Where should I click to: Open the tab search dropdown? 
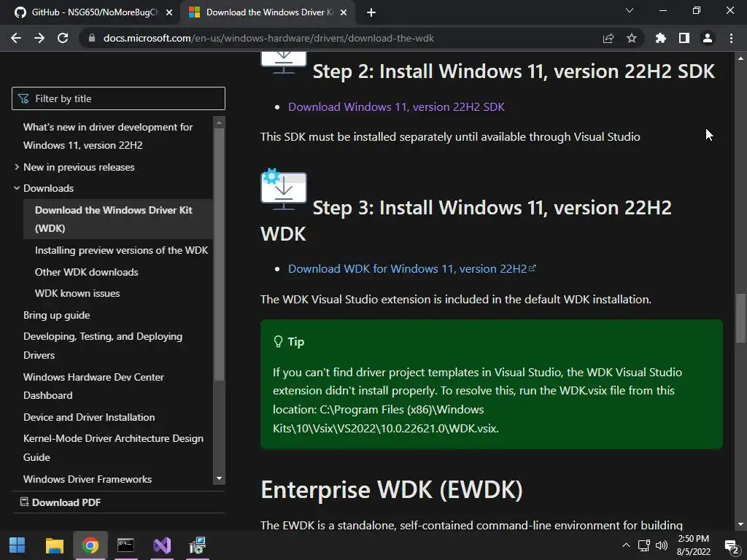[x=630, y=10]
